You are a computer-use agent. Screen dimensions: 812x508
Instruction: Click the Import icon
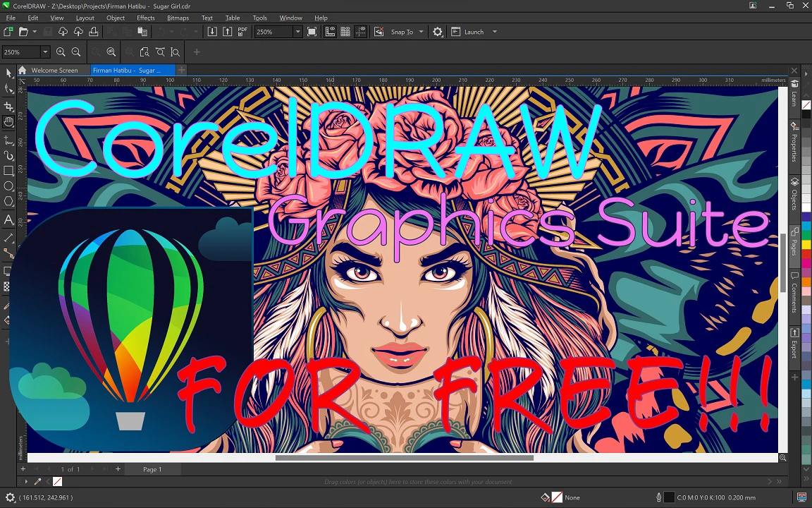coord(212,32)
